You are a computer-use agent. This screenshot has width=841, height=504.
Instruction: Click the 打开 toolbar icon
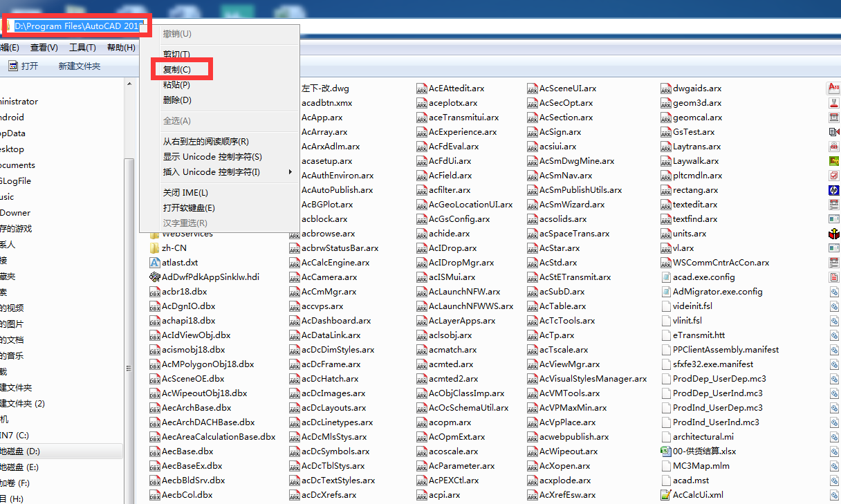12,66
